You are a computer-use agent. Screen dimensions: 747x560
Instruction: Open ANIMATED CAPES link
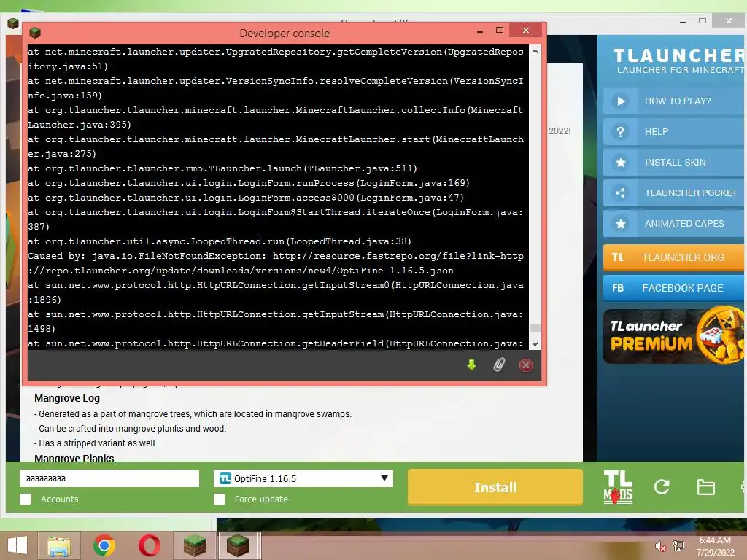[684, 223]
